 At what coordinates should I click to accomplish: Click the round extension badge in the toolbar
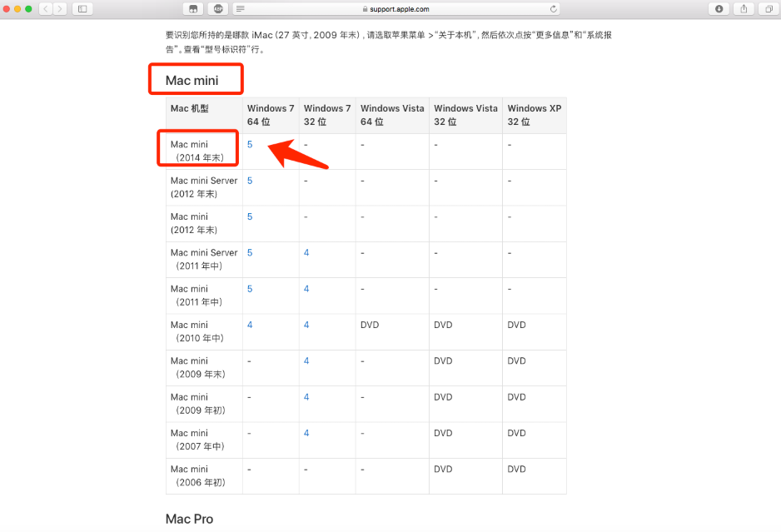click(x=217, y=8)
